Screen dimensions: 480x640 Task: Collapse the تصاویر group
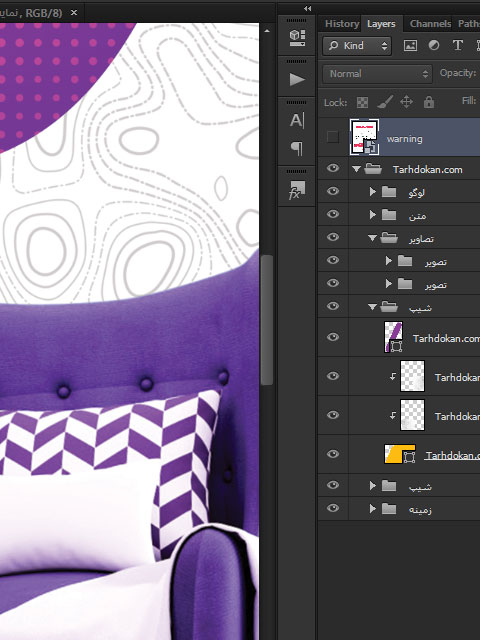pyautogui.click(x=372, y=238)
